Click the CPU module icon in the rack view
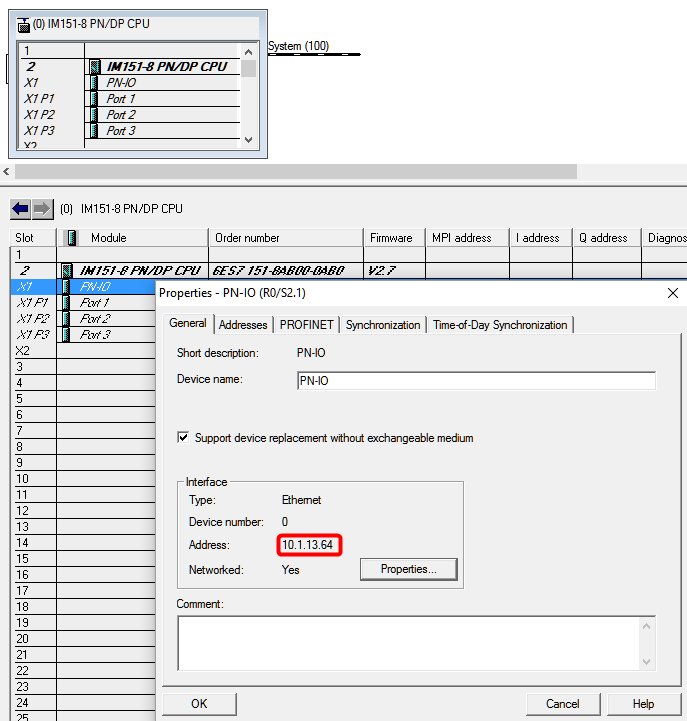 pos(94,67)
